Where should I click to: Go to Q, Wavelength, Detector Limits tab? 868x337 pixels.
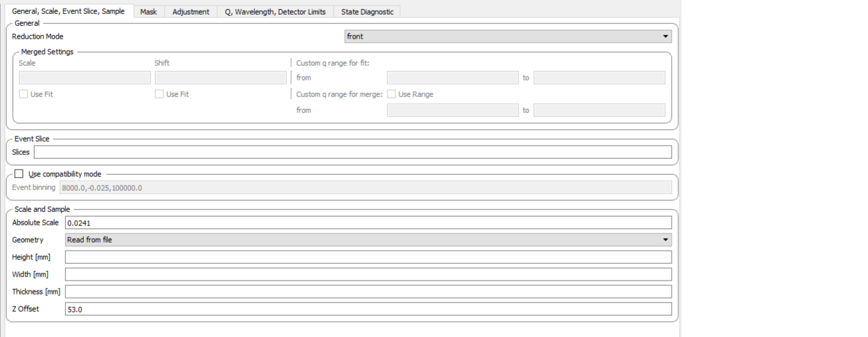[x=275, y=12]
